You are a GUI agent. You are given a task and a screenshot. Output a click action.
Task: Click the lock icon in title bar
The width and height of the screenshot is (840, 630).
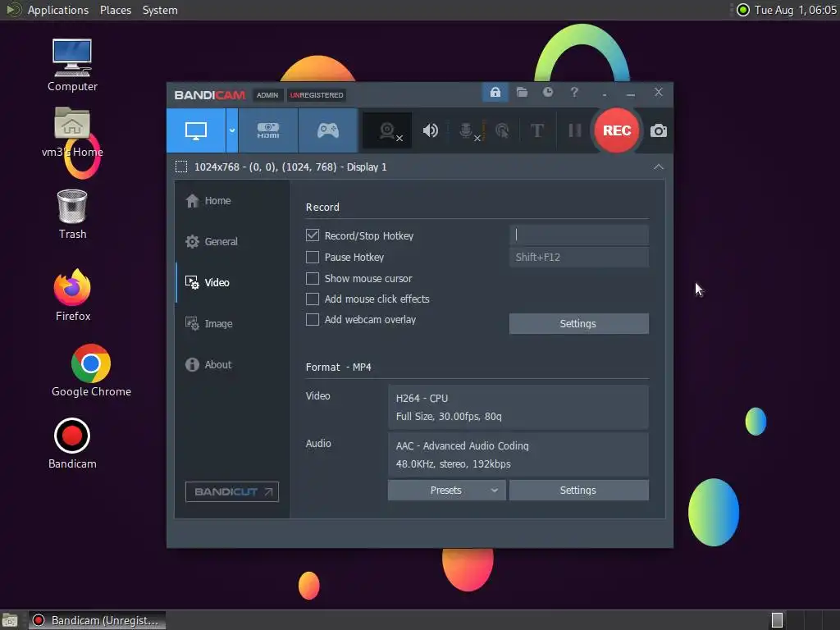(495, 92)
